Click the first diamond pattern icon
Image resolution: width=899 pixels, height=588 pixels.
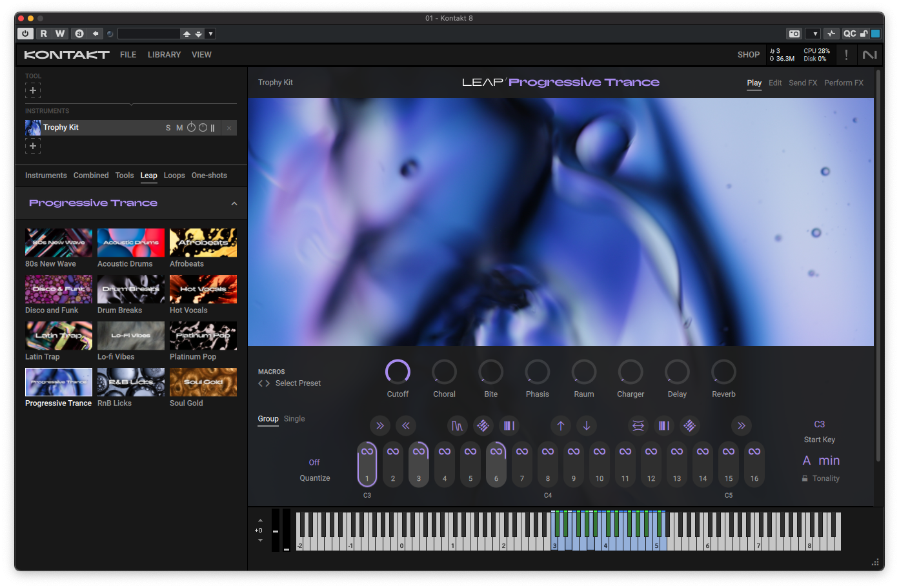pyautogui.click(x=483, y=425)
